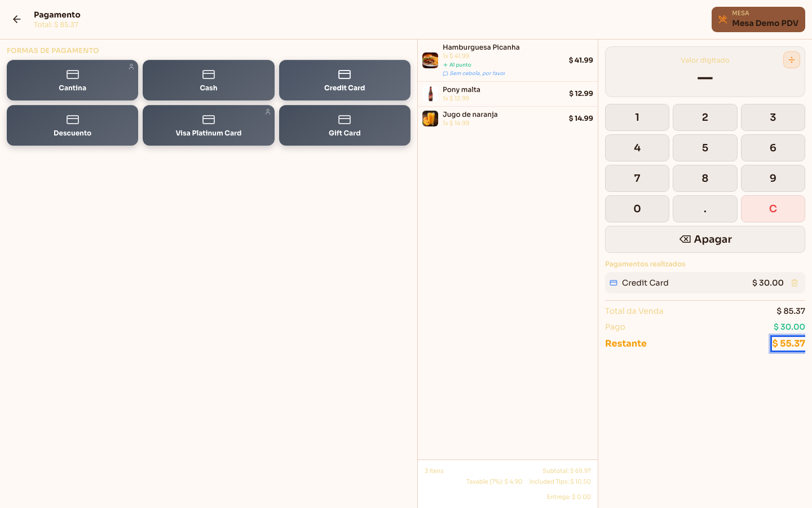Choose Visa Platinum Card payment
The height and width of the screenshot is (508, 812).
click(209, 125)
